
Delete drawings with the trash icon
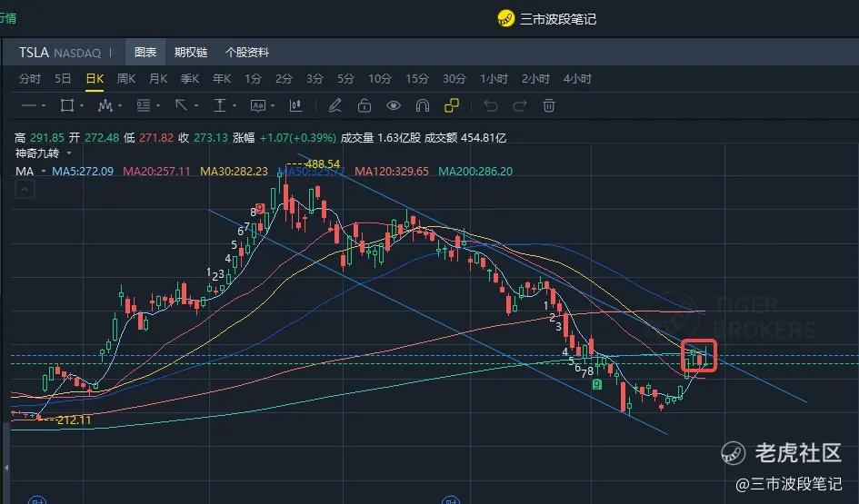549,105
